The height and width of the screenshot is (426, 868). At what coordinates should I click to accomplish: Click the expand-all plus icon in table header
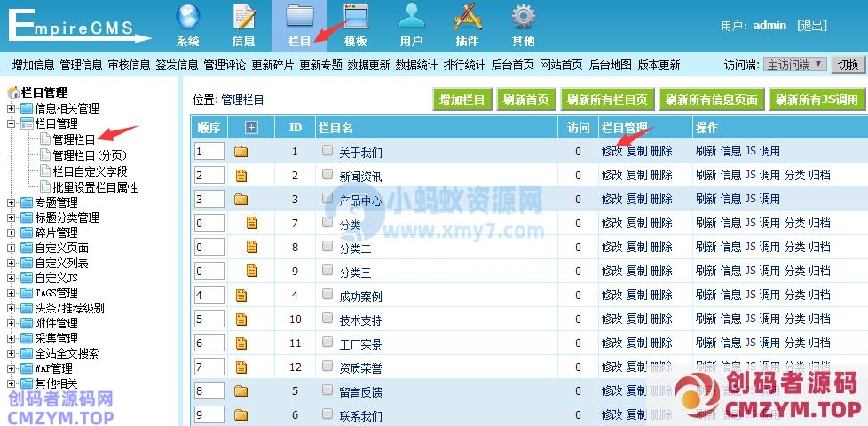(251, 128)
